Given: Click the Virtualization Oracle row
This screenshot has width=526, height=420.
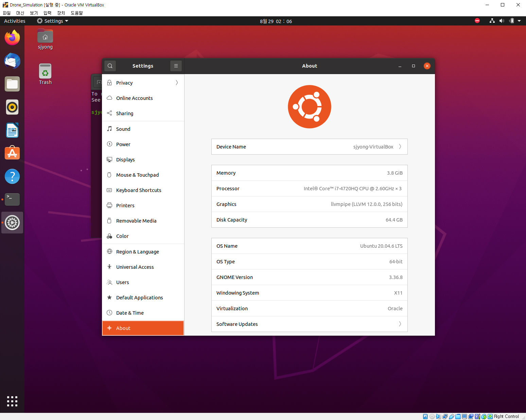Looking at the screenshot, I should [310, 309].
